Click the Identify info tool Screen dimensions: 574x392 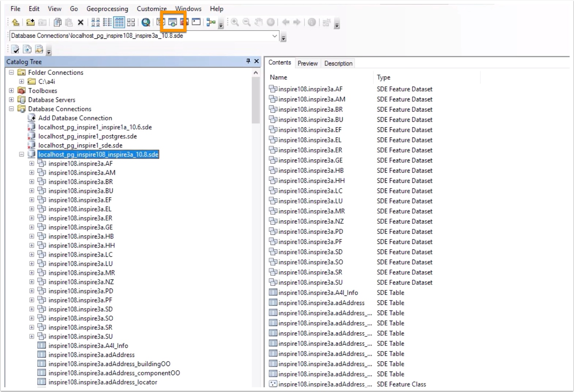pos(311,23)
